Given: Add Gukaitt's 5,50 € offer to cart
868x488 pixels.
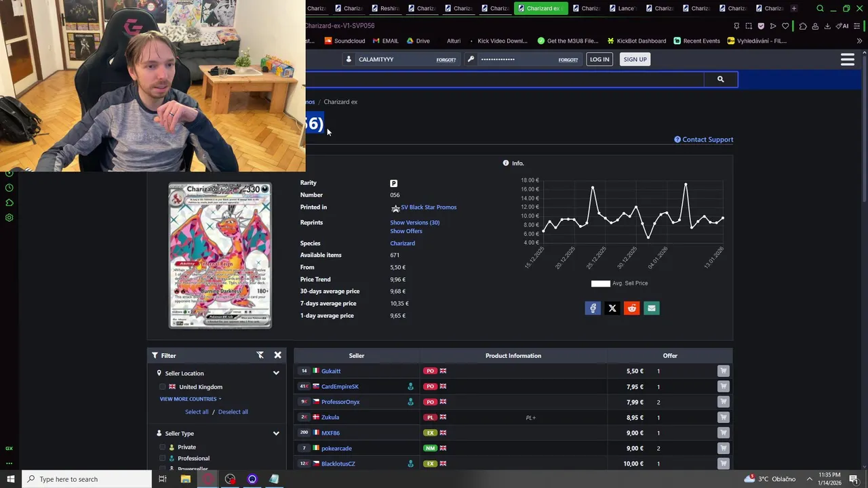Looking at the screenshot, I should click(x=724, y=371).
